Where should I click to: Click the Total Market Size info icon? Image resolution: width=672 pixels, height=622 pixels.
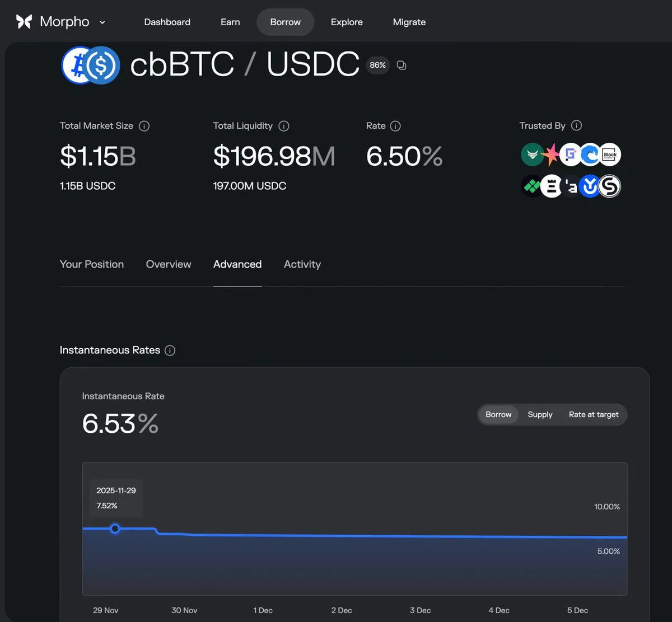(144, 126)
